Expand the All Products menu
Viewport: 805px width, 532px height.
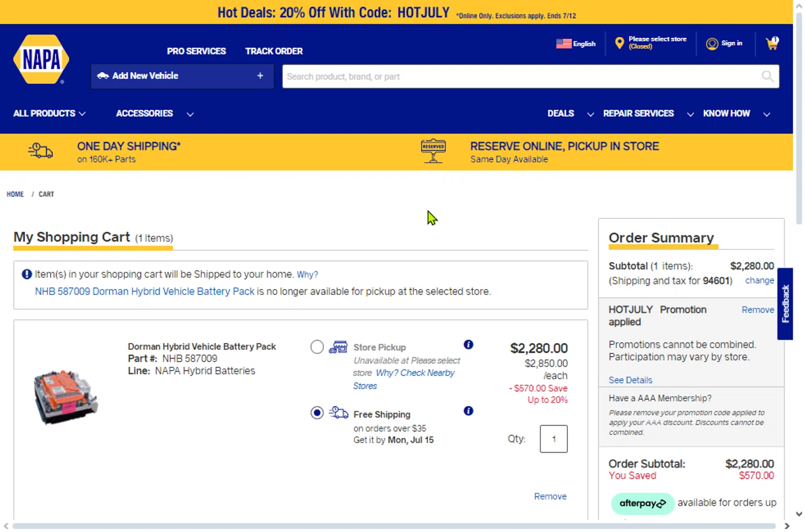pyautogui.click(x=49, y=114)
